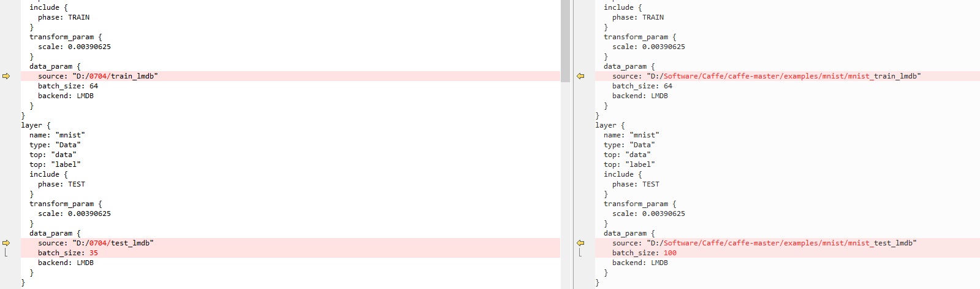Click the "layer {" line in left pane

(36, 125)
